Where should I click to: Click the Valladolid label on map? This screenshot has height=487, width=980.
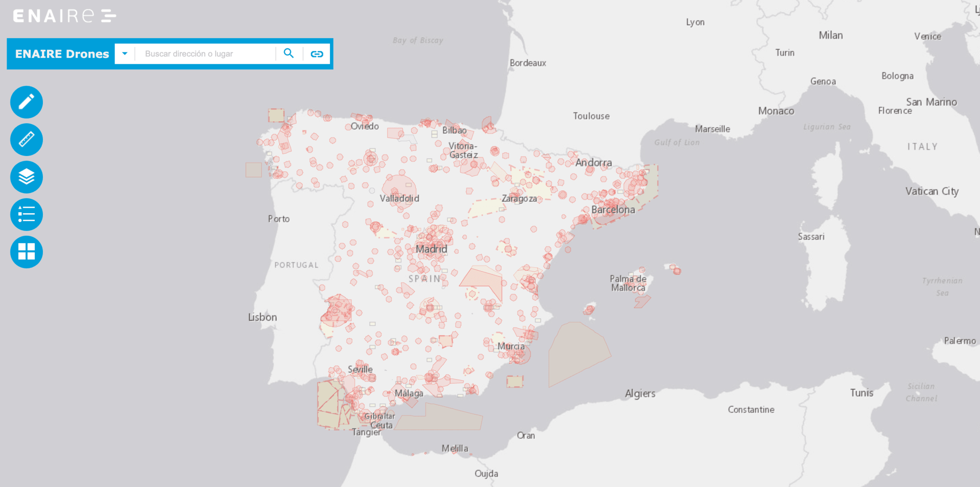click(399, 198)
